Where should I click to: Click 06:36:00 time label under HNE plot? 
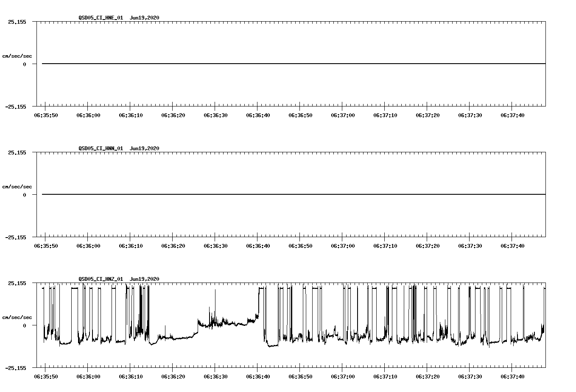point(88,115)
